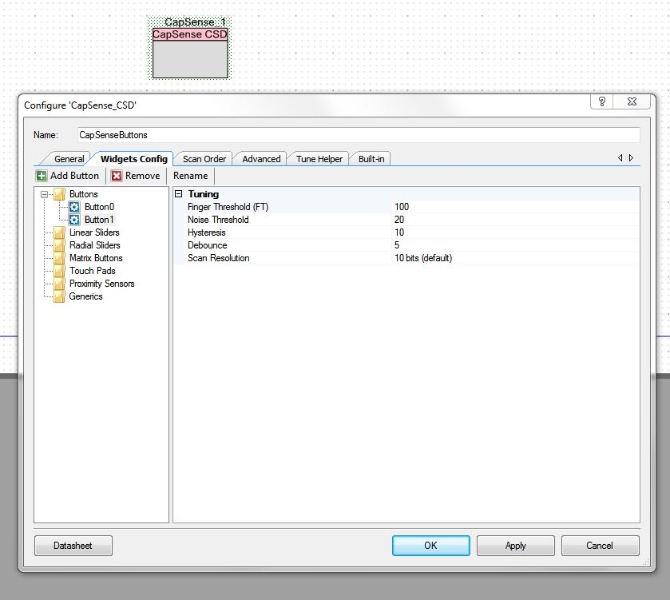Choose the Proximity Sensors folder

coord(101,284)
